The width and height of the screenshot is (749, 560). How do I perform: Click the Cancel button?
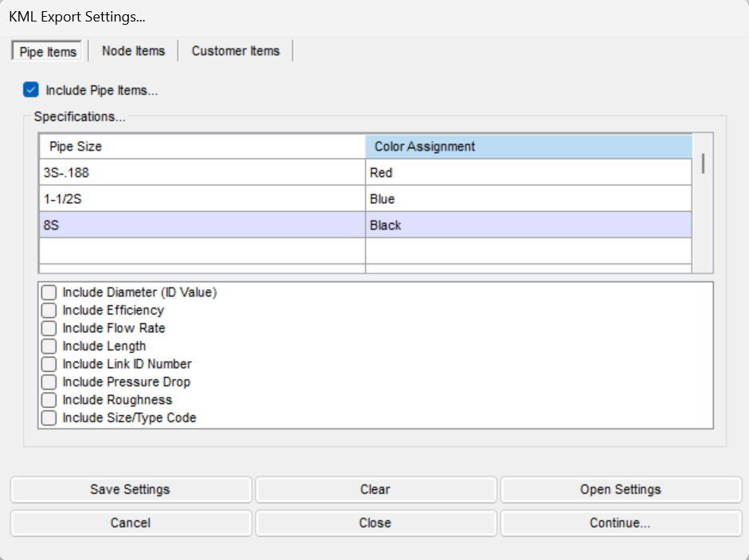(131, 523)
